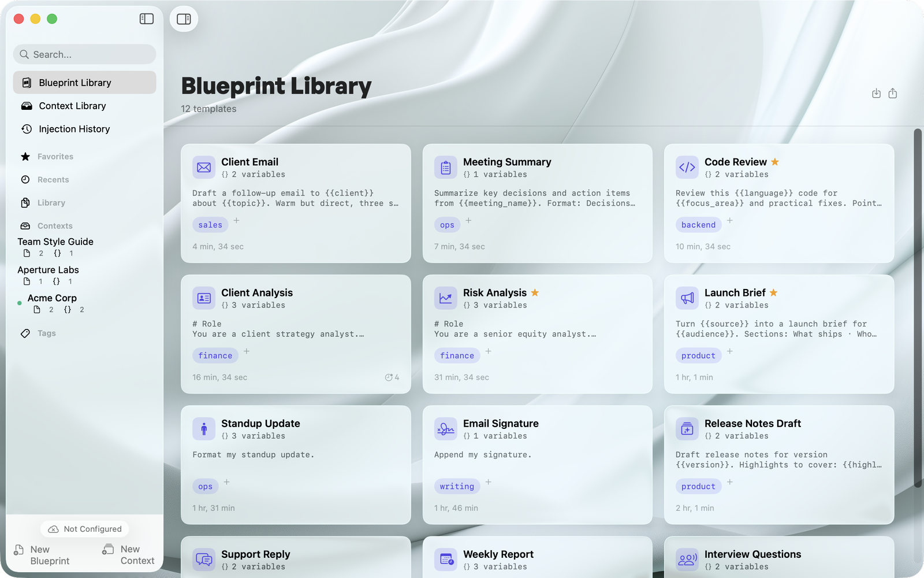The width and height of the screenshot is (924, 578).
Task: Click the sales tag on Client Email
Action: (x=210, y=225)
